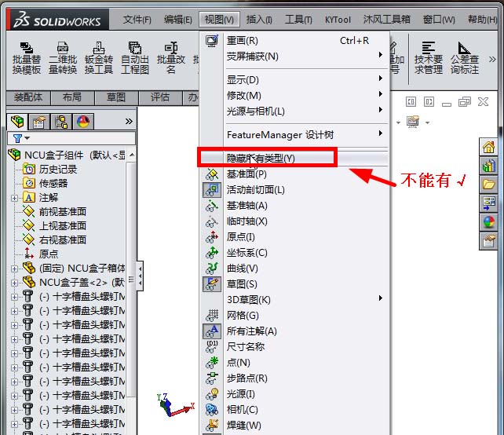Open 修改(M) submenu

pyautogui.click(x=293, y=96)
